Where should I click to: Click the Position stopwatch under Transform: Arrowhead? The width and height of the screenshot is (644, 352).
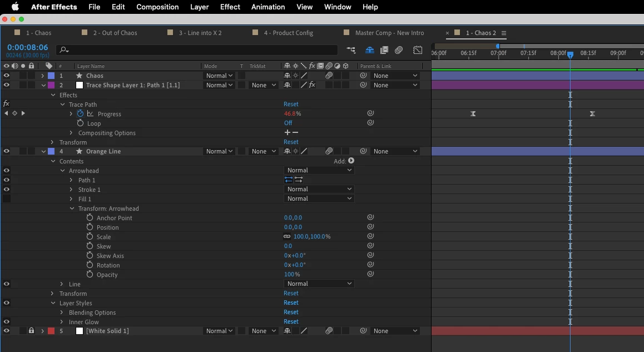[90, 227]
